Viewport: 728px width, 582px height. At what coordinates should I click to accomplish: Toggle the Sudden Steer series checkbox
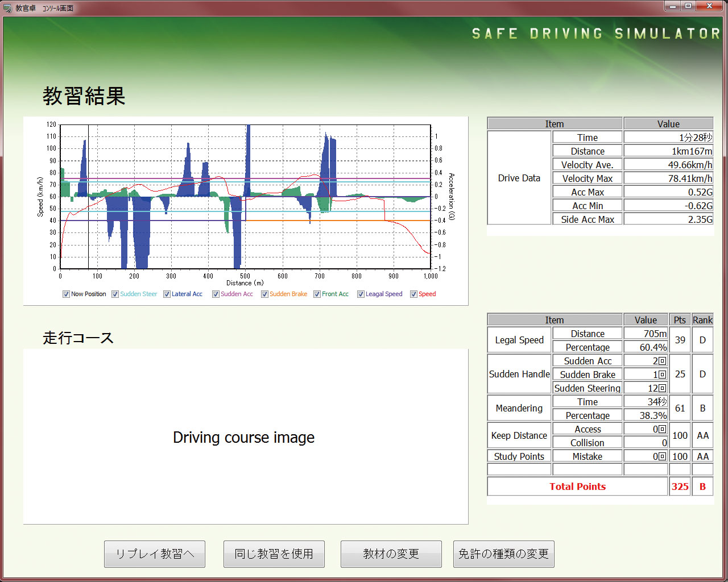(115, 294)
